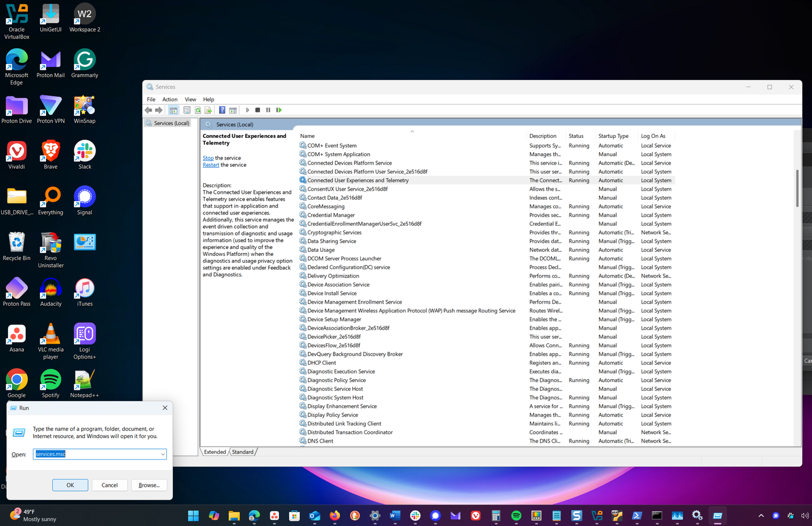
Task: Open the Help toolbar icon
Action: [x=222, y=110]
